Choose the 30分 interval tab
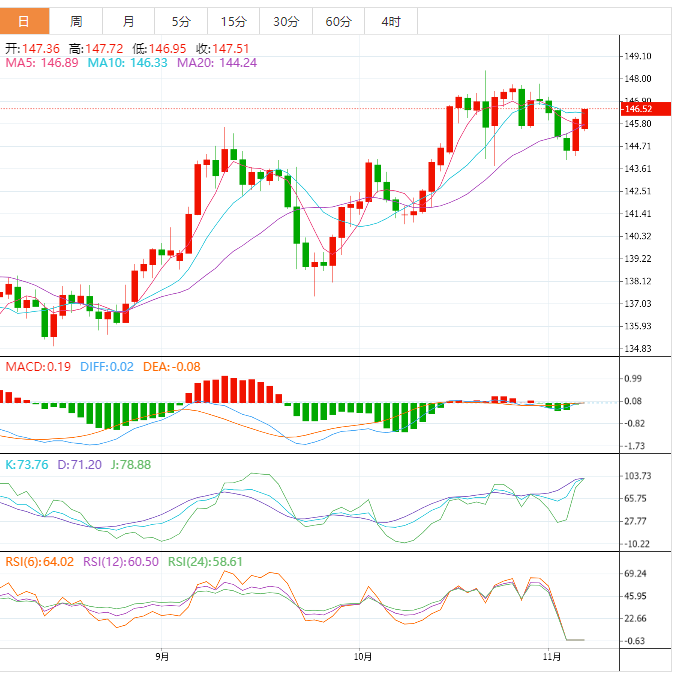 [286, 21]
